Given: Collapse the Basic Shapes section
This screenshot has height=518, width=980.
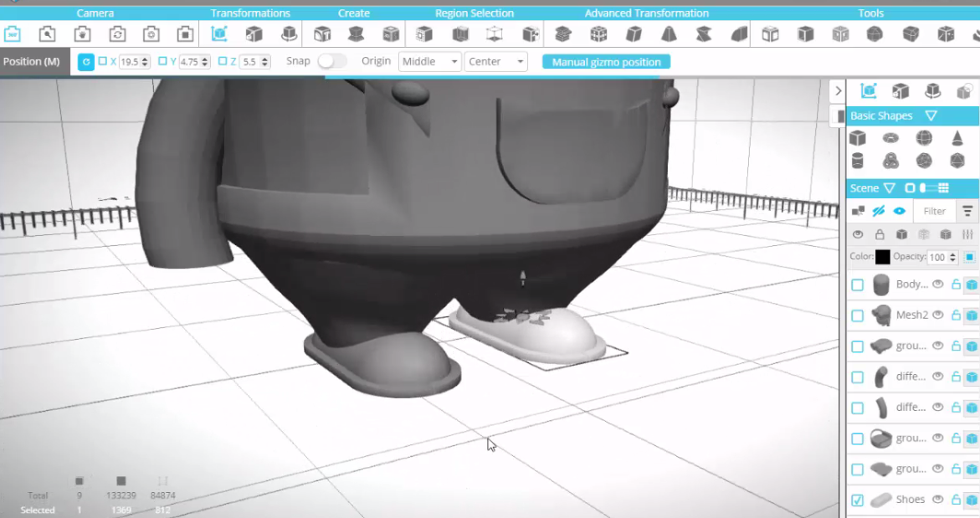Looking at the screenshot, I should [931, 115].
